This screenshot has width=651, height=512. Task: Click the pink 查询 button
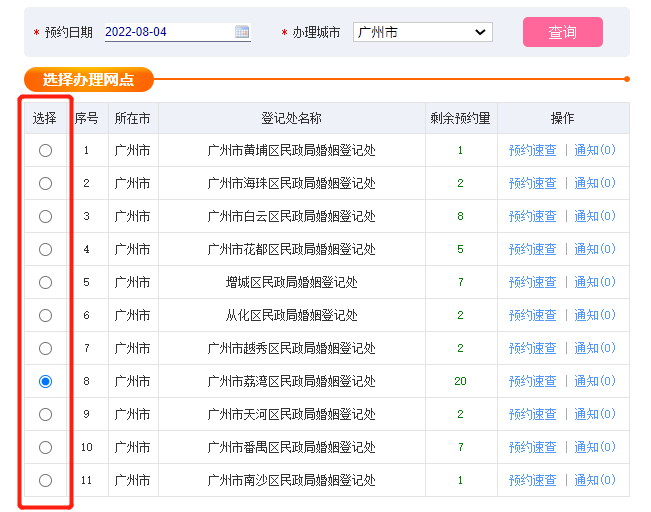click(x=562, y=32)
